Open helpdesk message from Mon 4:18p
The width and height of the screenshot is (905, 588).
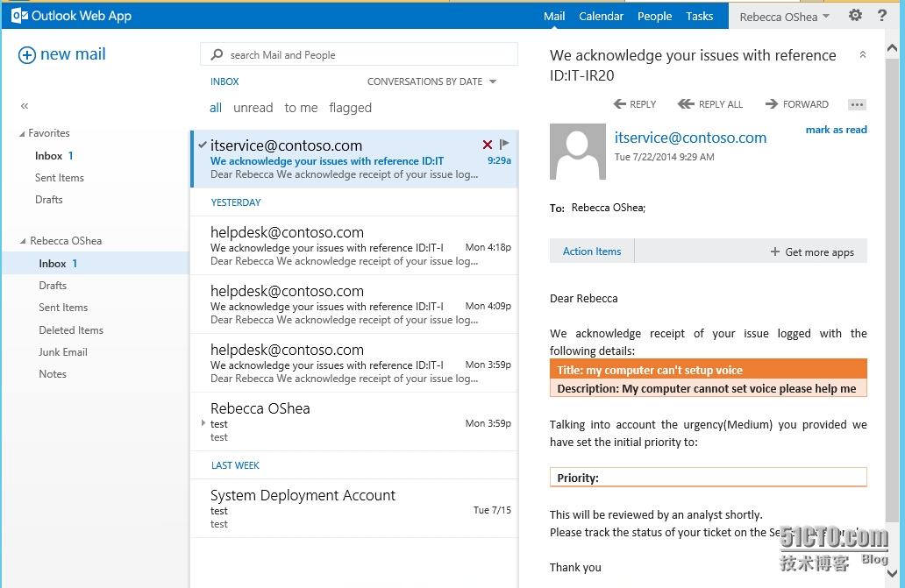(x=353, y=246)
